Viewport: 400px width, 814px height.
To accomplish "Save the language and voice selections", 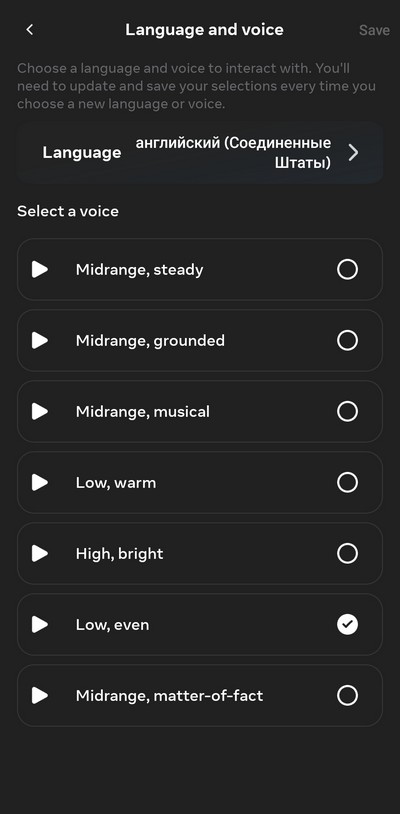I will pos(374,30).
